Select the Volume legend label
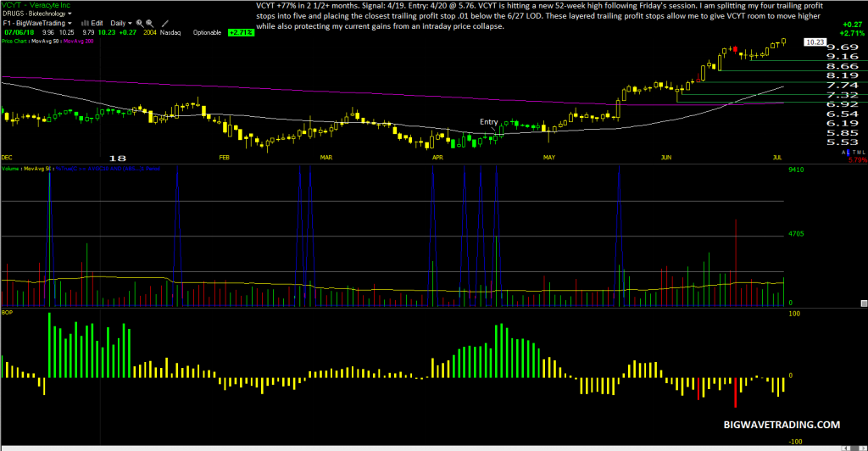The height and width of the screenshot is (451, 868). coord(10,169)
